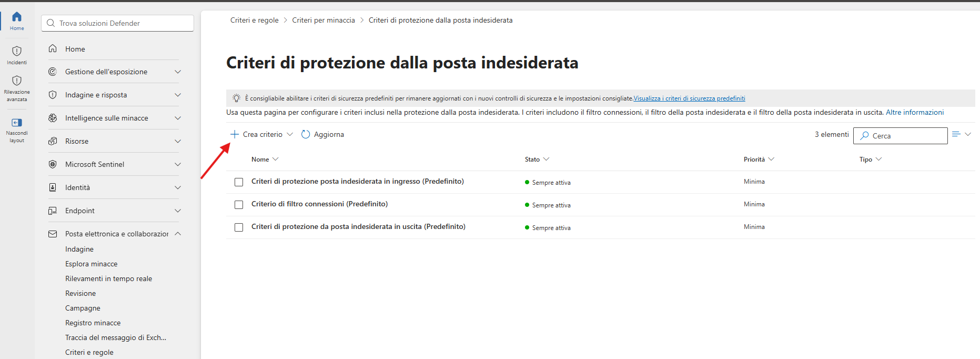980x359 pixels.
Task: Collapse Posta elettronica e collaborazione chevron
Action: click(178, 234)
